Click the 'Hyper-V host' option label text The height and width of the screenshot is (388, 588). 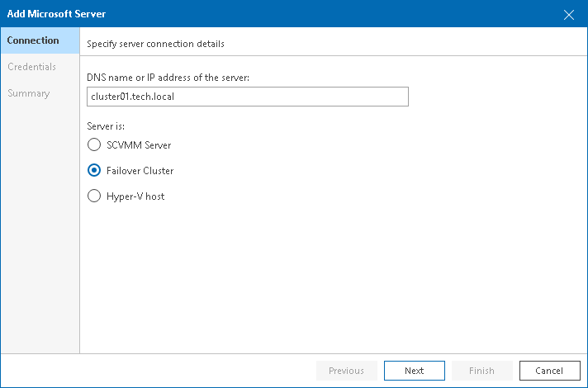135,196
